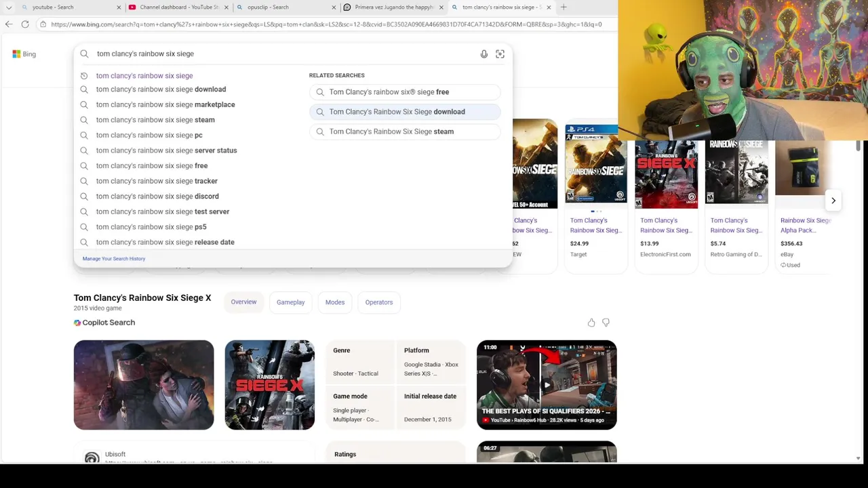Click site info icon in address bar

(x=43, y=24)
